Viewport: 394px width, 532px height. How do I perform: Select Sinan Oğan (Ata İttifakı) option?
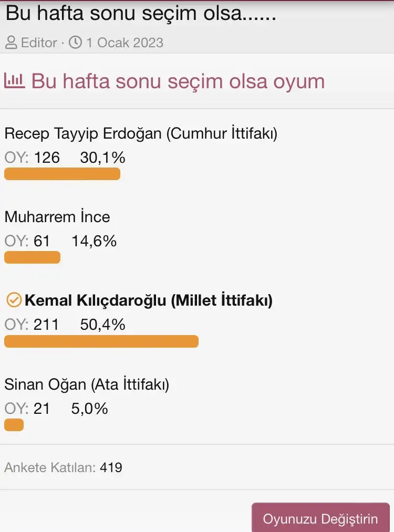click(87, 384)
